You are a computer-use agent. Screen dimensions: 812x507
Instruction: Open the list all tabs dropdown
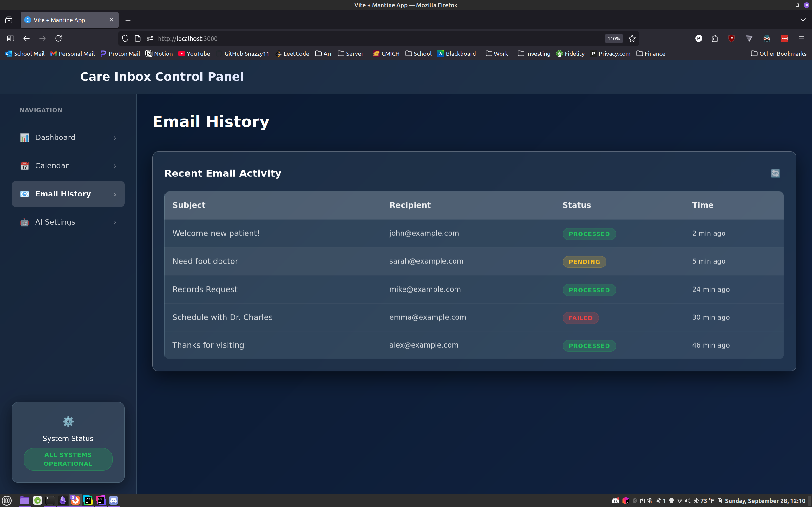pyautogui.click(x=802, y=20)
